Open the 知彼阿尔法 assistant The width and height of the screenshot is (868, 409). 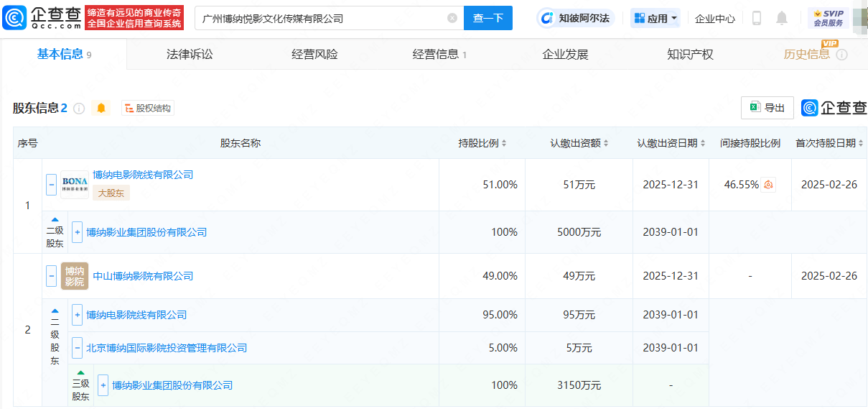click(576, 18)
